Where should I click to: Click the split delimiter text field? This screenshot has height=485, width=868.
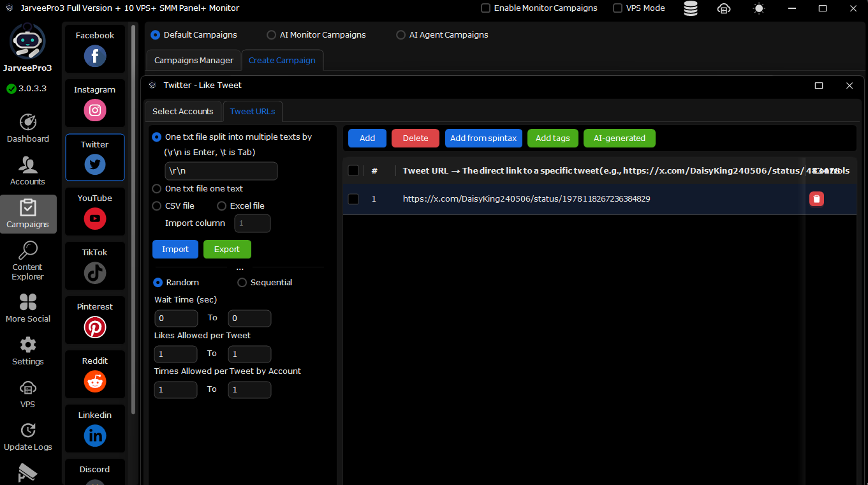pos(221,171)
